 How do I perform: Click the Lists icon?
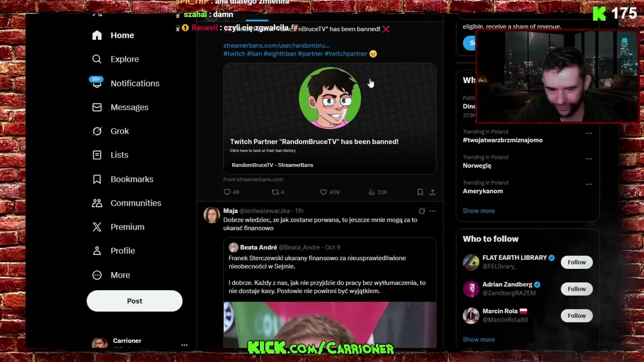[97, 155]
